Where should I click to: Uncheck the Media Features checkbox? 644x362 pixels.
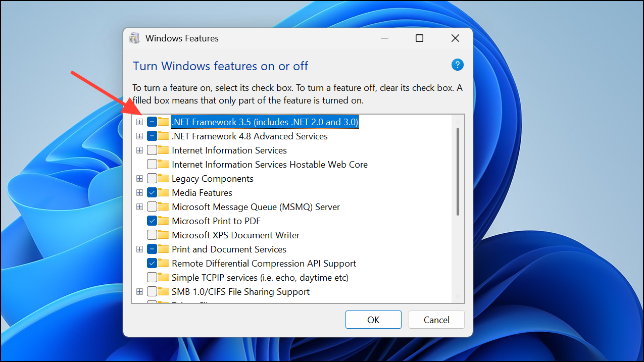[152, 192]
